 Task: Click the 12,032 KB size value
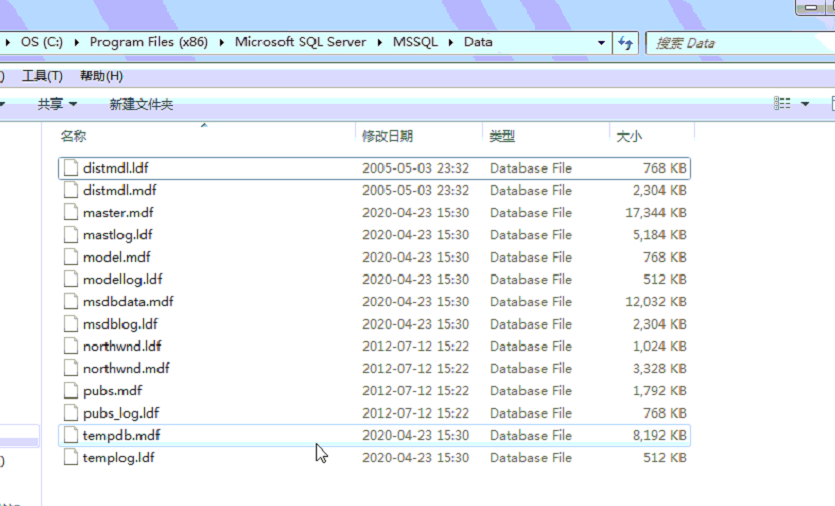(x=656, y=302)
